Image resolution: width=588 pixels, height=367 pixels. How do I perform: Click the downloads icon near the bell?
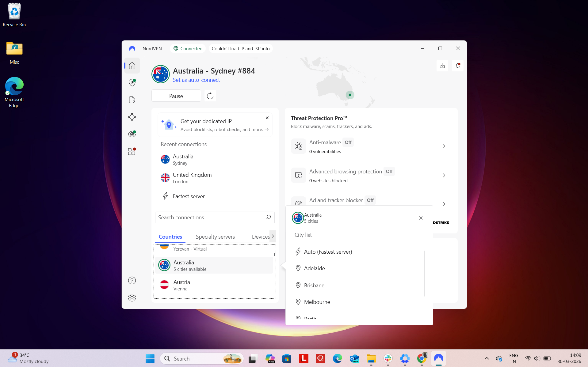442,65
